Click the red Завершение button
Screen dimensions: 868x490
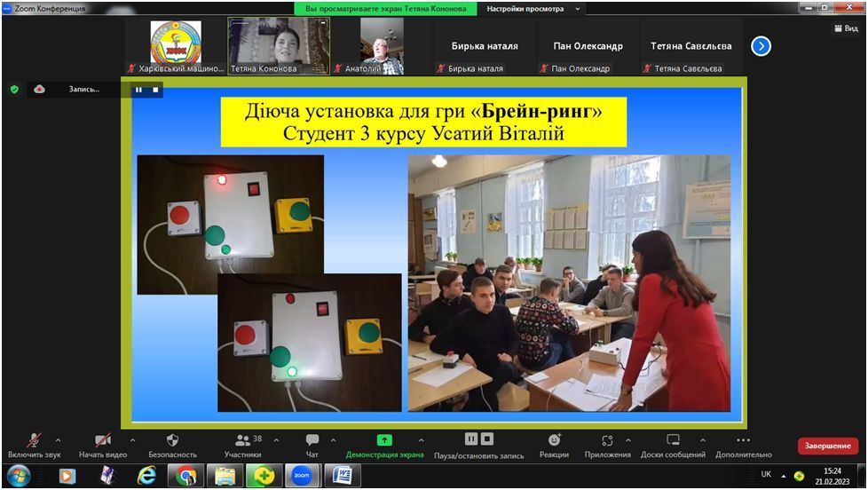[827, 446]
